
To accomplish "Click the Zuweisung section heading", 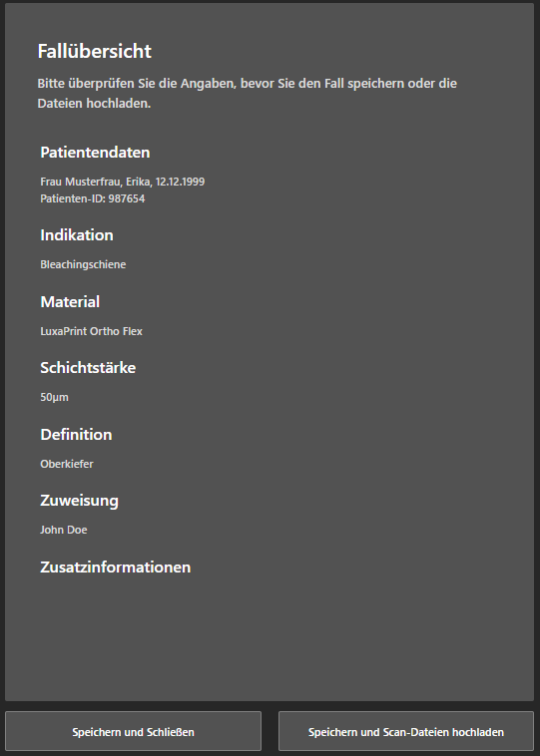I will coord(79,501).
